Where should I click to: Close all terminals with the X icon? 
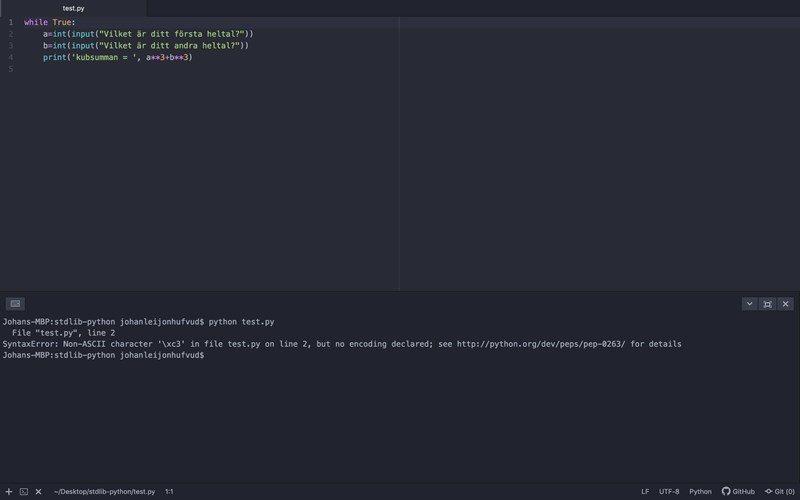(39, 492)
